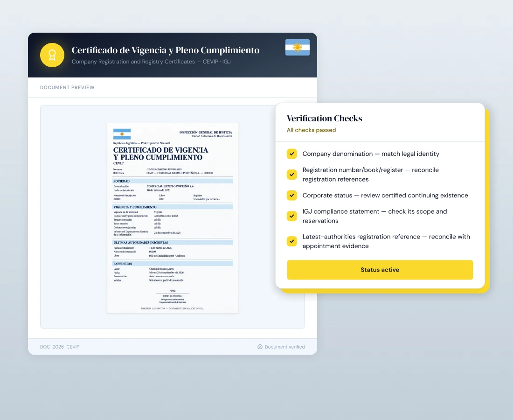Toggle the Registration number/book/register check
This screenshot has width=513, height=420.
tap(292, 175)
